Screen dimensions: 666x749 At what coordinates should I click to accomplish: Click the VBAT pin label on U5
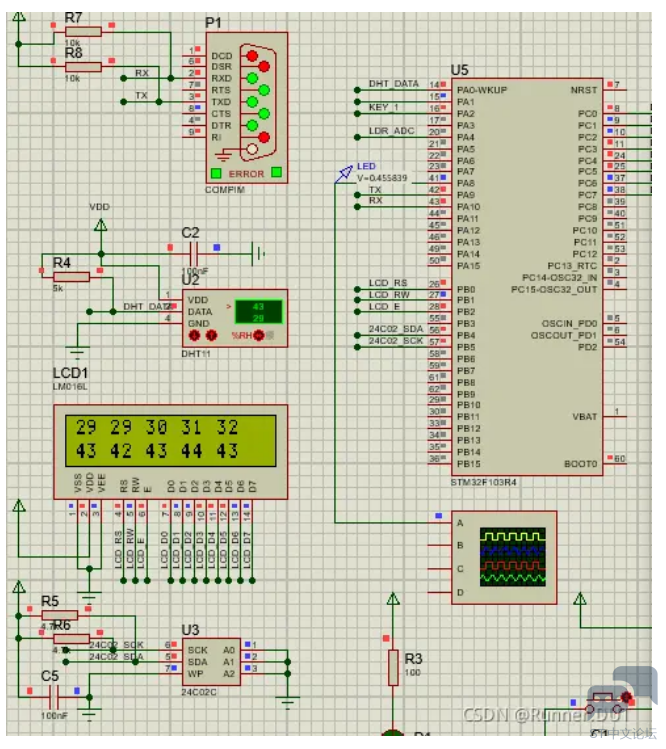pyautogui.click(x=585, y=417)
